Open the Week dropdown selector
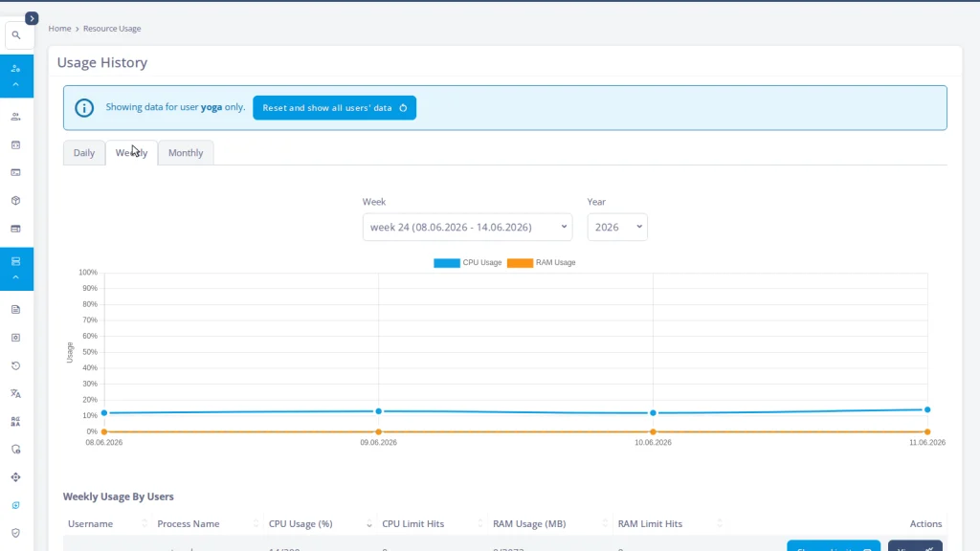Screen dimensions: 980x551 coord(467,227)
